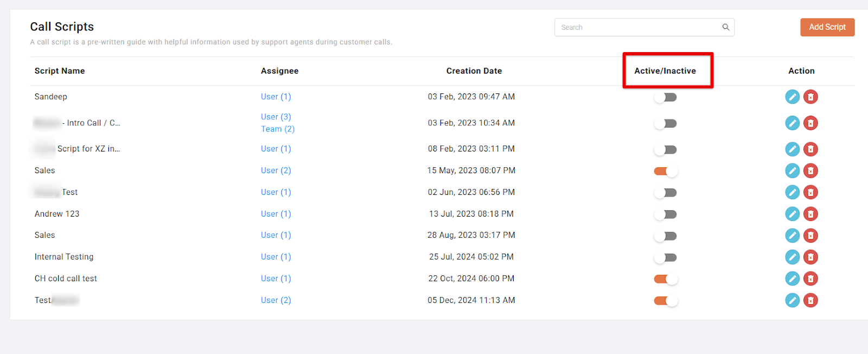Delete the Andrew 123 script
Viewport: 868px width, 354px height.
[810, 214]
